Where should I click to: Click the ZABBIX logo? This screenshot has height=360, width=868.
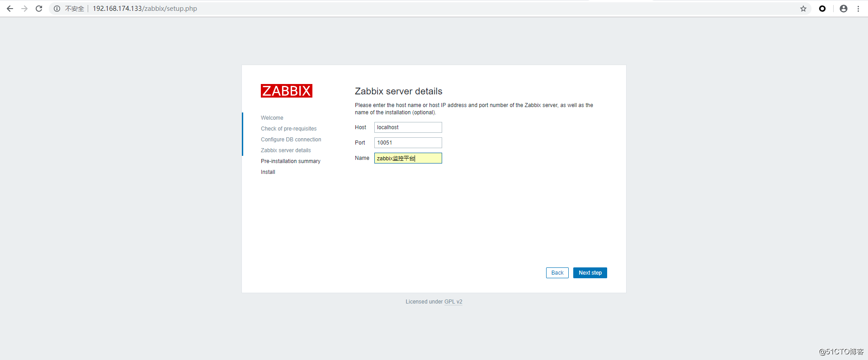[x=287, y=91]
